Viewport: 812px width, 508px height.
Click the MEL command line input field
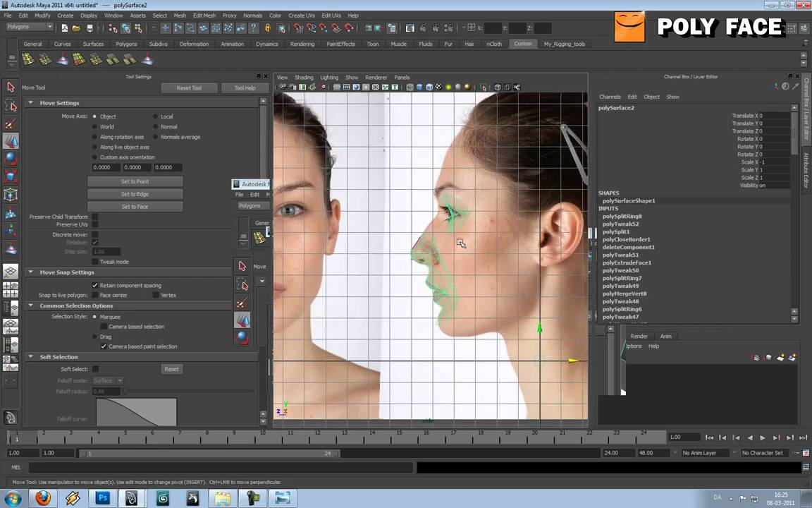coord(211,467)
